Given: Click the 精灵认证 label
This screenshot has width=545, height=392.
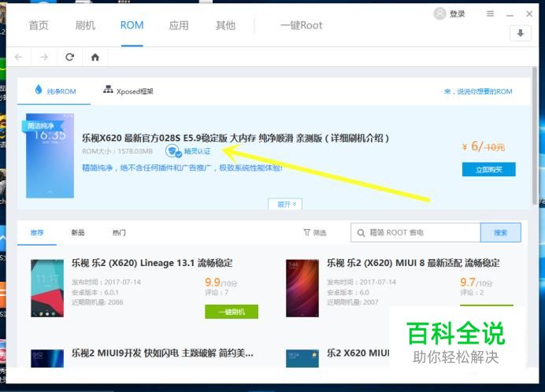Looking at the screenshot, I should pos(197,151).
